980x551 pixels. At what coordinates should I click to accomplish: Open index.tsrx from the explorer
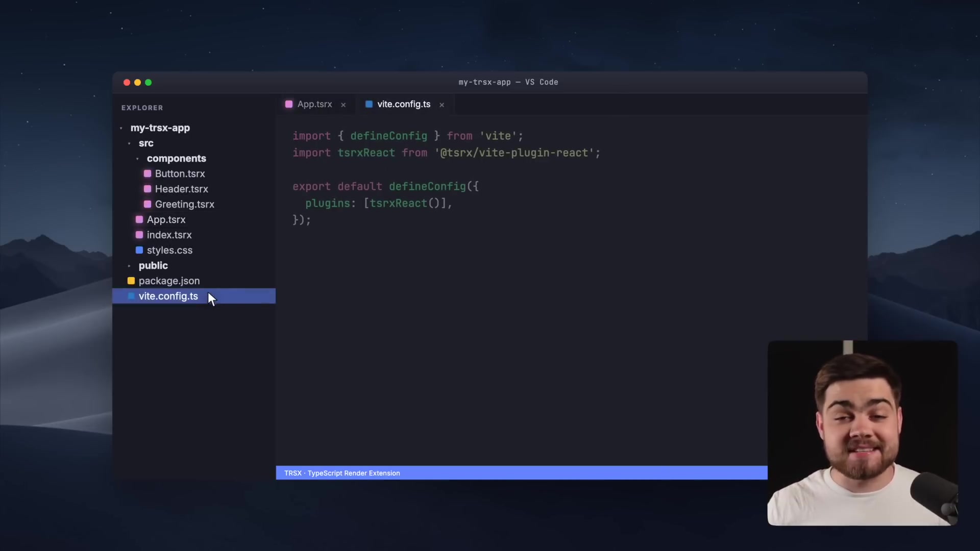pos(169,235)
